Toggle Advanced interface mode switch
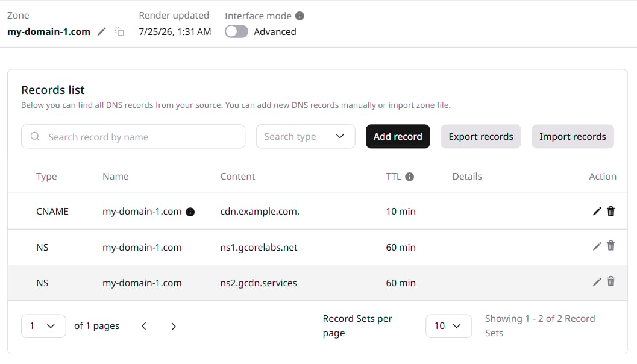Viewport: 637px width, 364px height. [236, 32]
